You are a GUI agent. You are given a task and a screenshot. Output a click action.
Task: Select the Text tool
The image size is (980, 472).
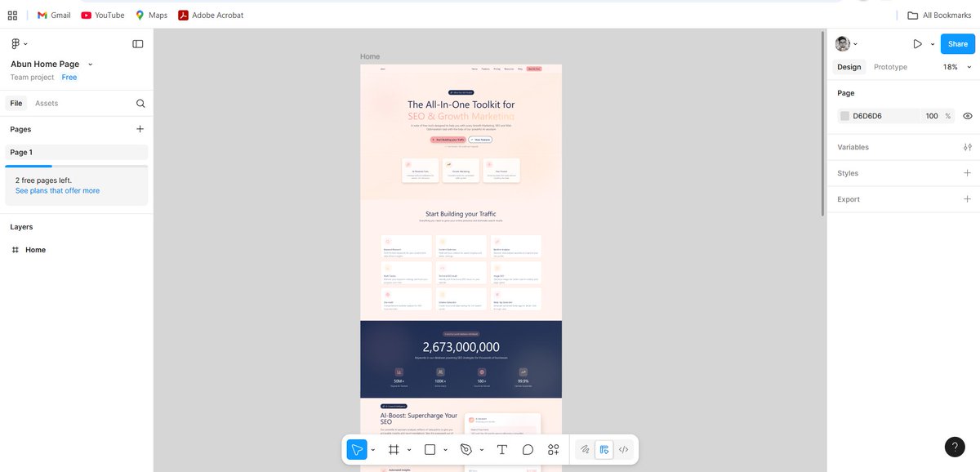click(x=502, y=449)
